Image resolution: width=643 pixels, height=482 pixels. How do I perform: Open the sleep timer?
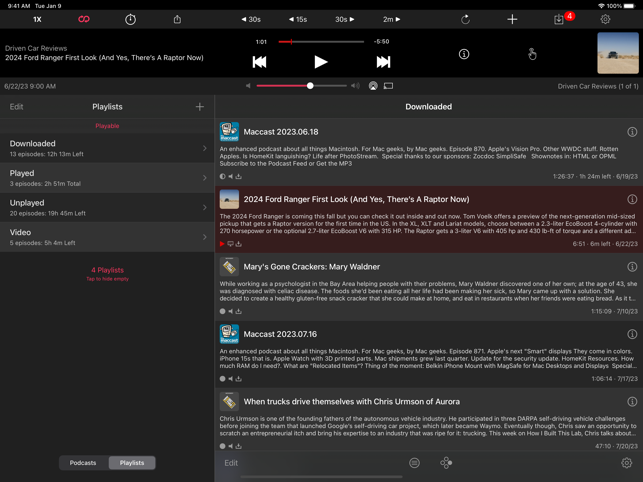[130, 19]
